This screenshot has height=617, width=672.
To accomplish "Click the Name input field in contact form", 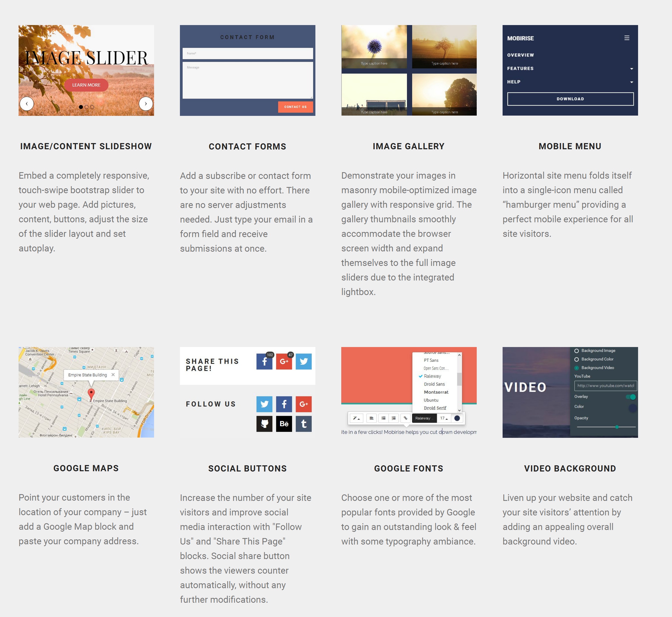I will pos(248,53).
